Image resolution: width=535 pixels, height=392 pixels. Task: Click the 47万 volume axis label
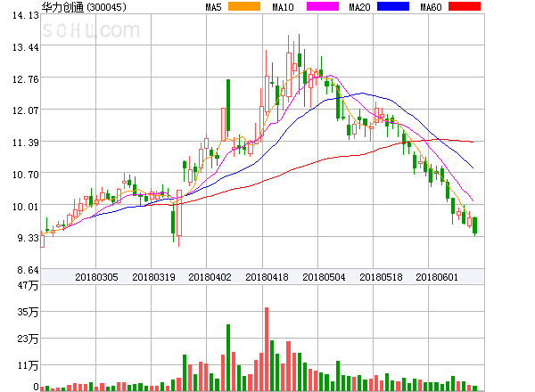[x=28, y=285]
